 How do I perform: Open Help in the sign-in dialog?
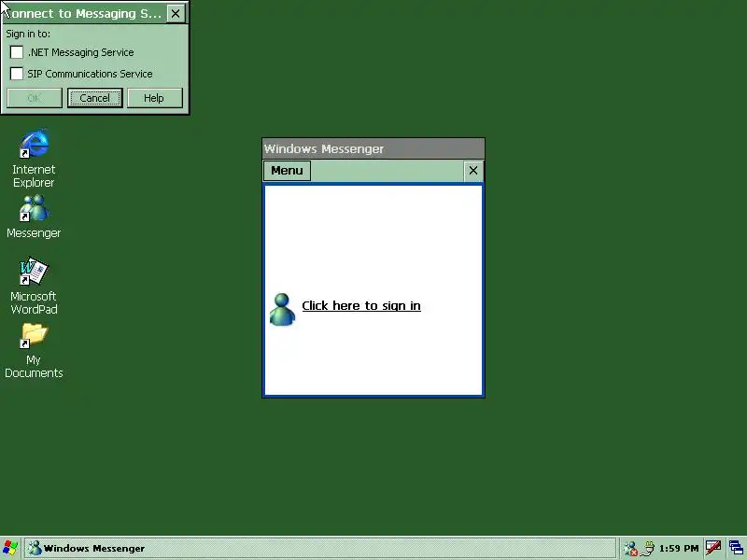point(155,98)
